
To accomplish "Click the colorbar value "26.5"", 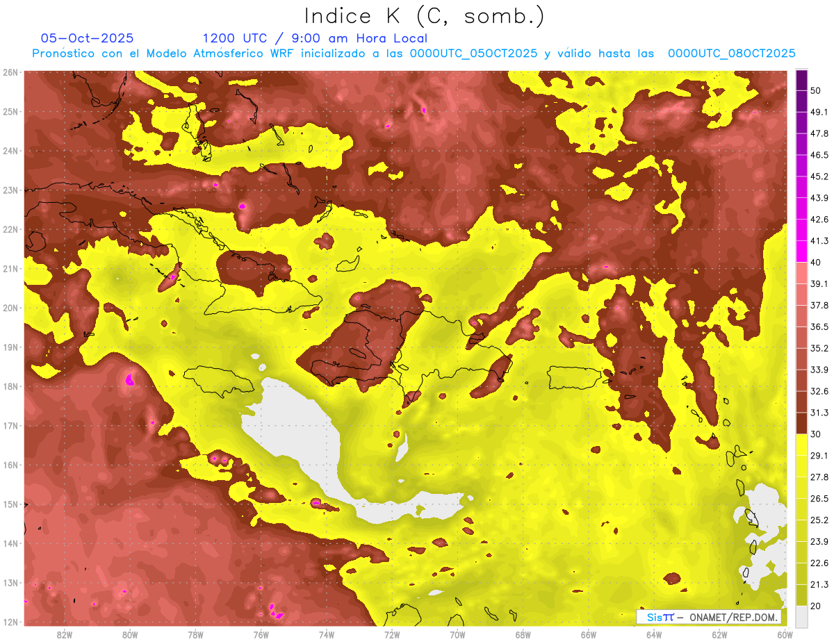I will click(x=819, y=499).
